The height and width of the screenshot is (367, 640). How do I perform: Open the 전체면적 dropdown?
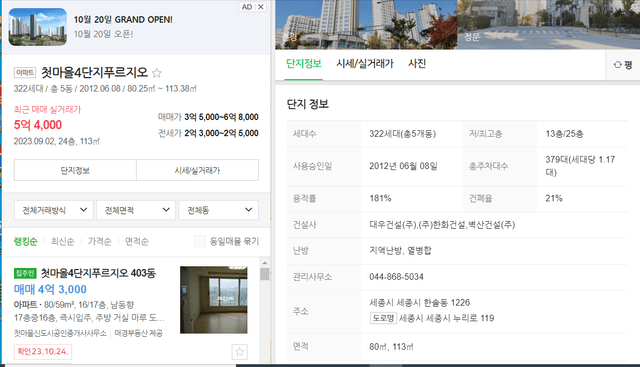[136, 210]
